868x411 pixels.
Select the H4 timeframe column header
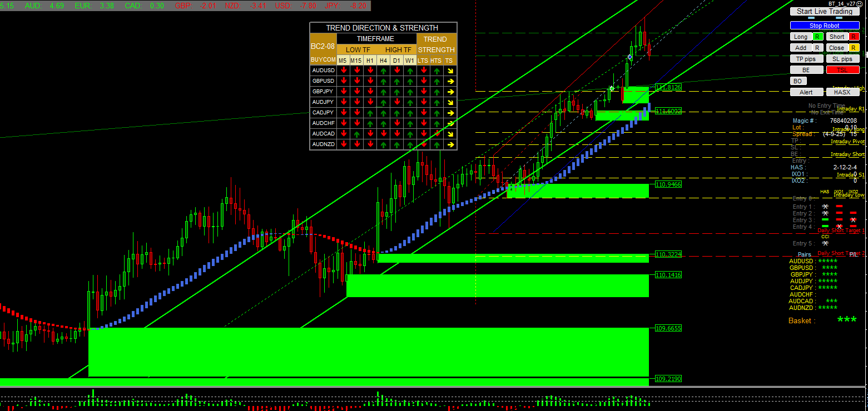point(383,60)
